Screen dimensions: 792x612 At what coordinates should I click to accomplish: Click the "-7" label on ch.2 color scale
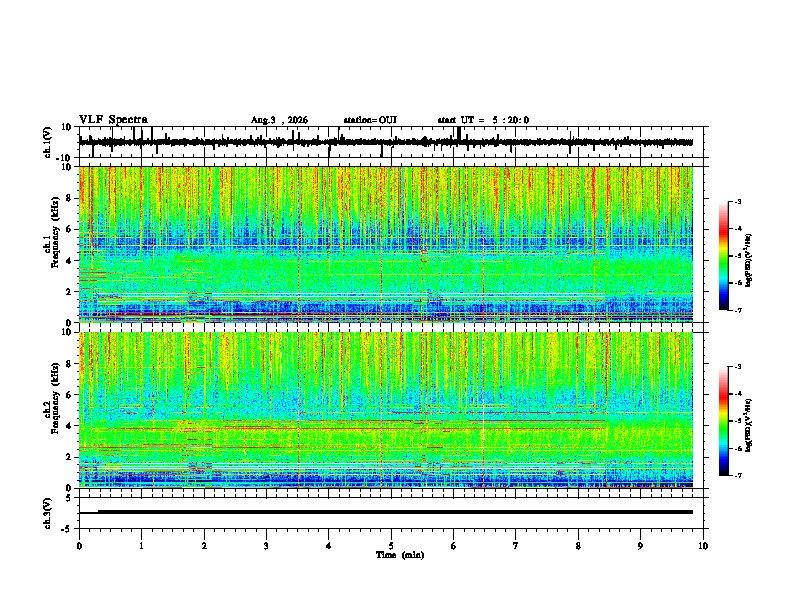[x=737, y=476]
